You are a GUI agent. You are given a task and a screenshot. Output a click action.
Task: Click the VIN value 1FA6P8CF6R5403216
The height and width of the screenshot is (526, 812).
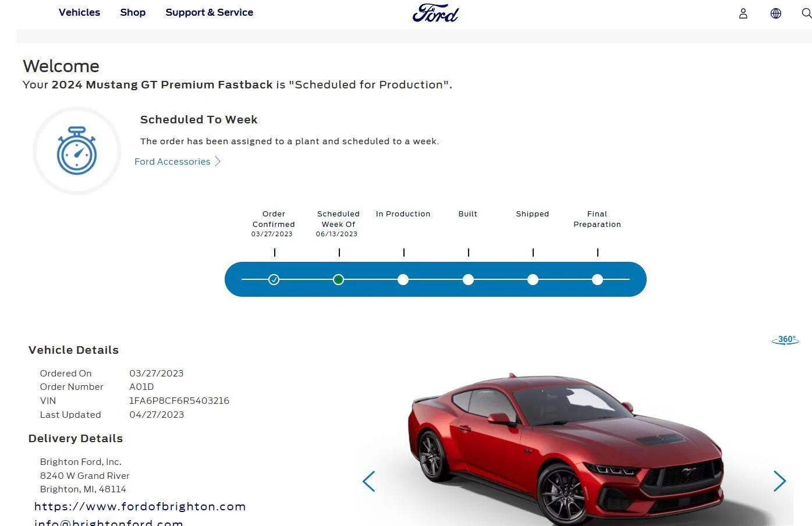click(179, 401)
